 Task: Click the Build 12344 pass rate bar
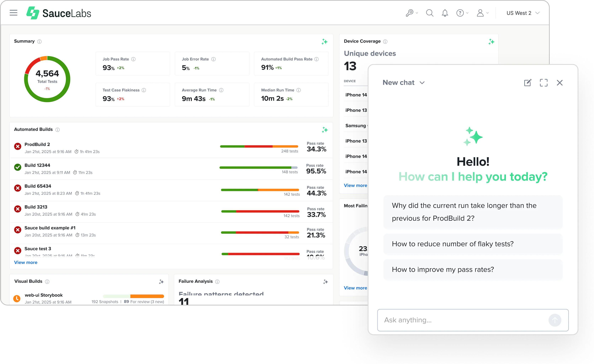[258, 167]
